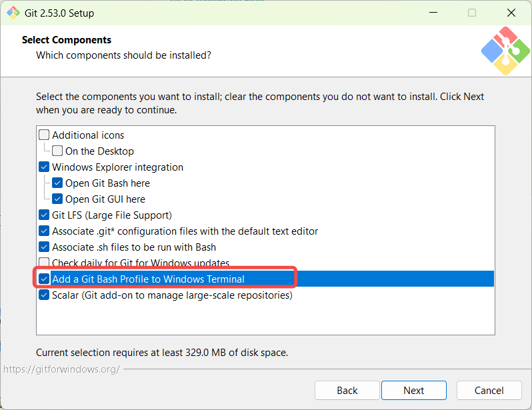Disable the Scalar add-on checkbox
Image resolution: width=532 pixels, height=410 pixels.
(45, 295)
